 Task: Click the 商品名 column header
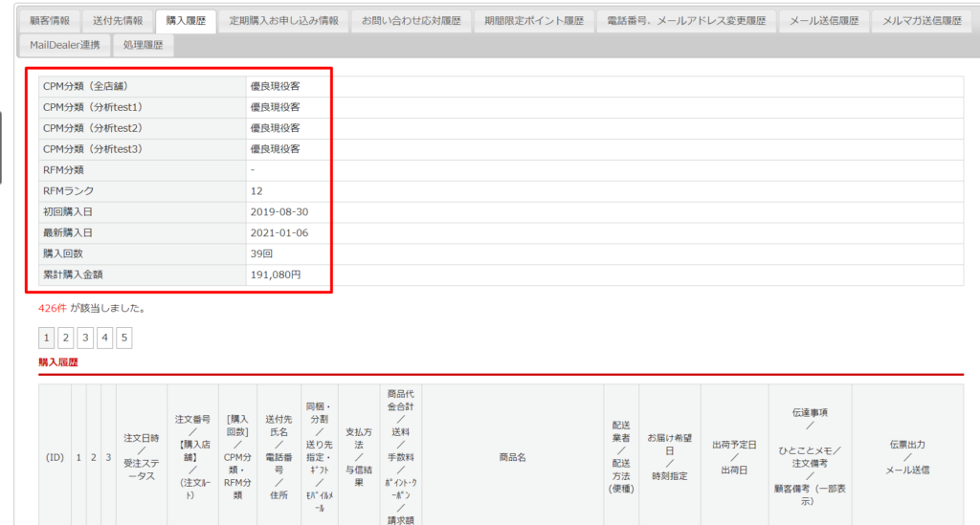[512, 457]
